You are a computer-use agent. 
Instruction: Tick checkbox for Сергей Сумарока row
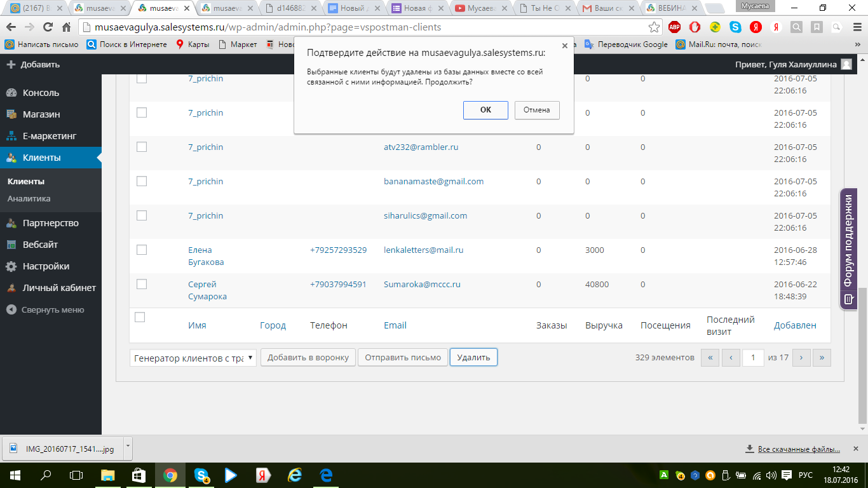tap(142, 284)
